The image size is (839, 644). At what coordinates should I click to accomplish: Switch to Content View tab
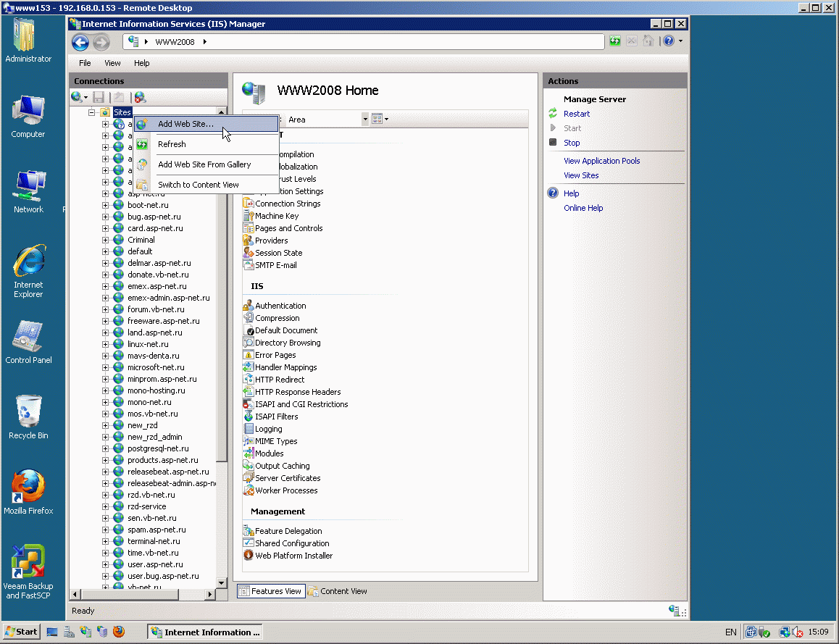pyautogui.click(x=338, y=591)
